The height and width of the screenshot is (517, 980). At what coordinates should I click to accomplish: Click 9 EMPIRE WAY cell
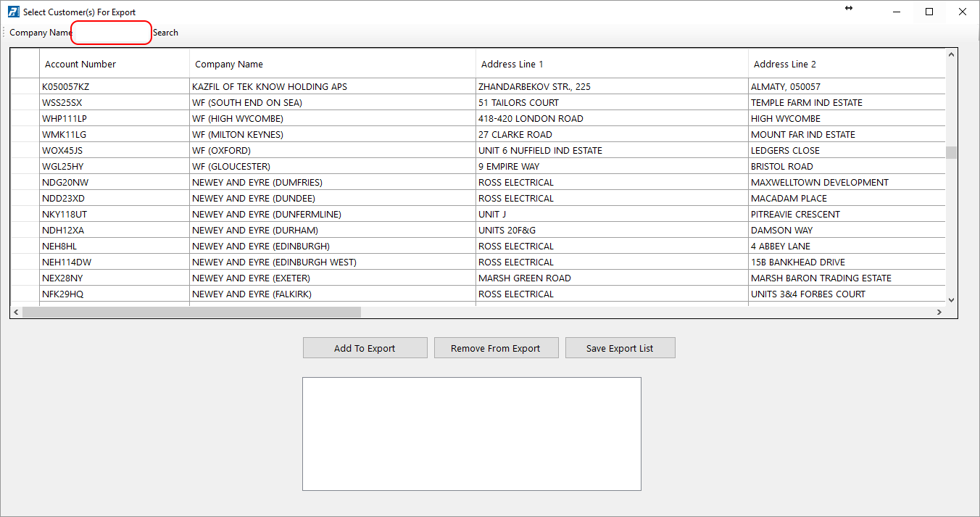612,166
